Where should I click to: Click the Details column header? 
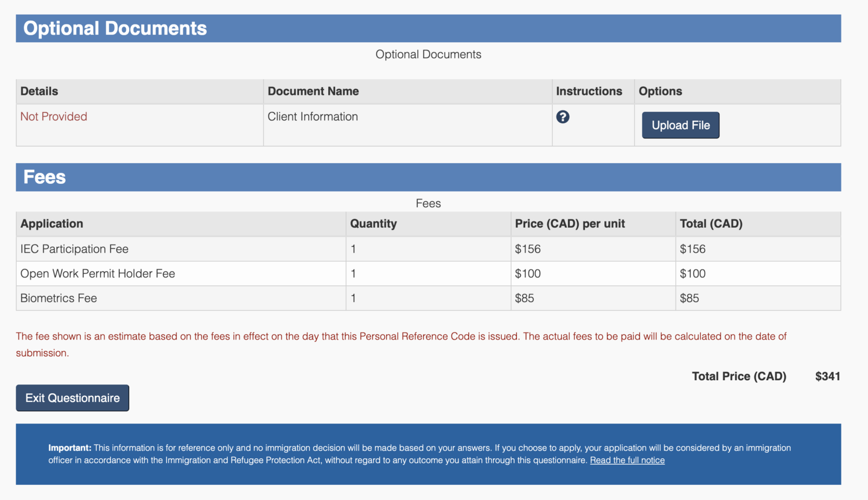click(39, 91)
